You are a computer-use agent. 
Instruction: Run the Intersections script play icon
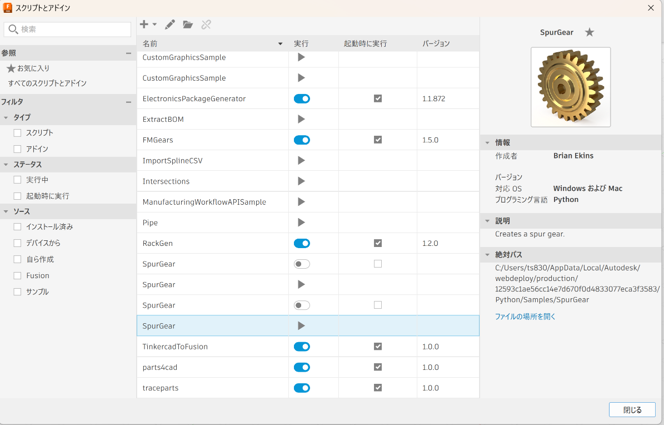coord(301,181)
